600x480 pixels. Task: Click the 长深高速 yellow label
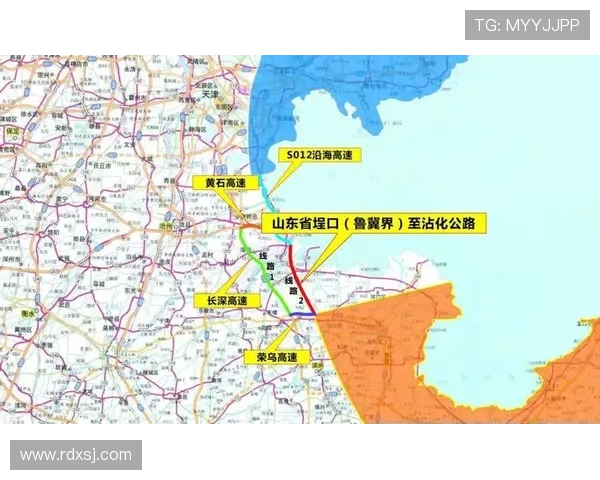point(227,301)
